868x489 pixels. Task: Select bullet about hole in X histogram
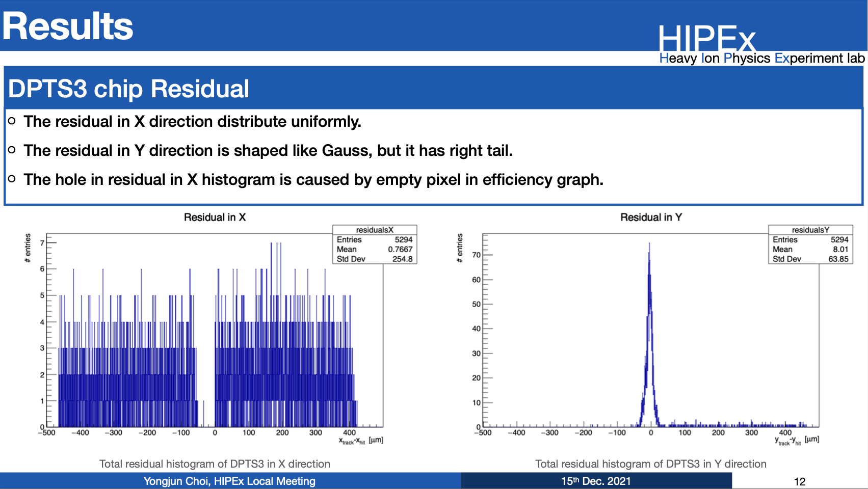(x=313, y=180)
